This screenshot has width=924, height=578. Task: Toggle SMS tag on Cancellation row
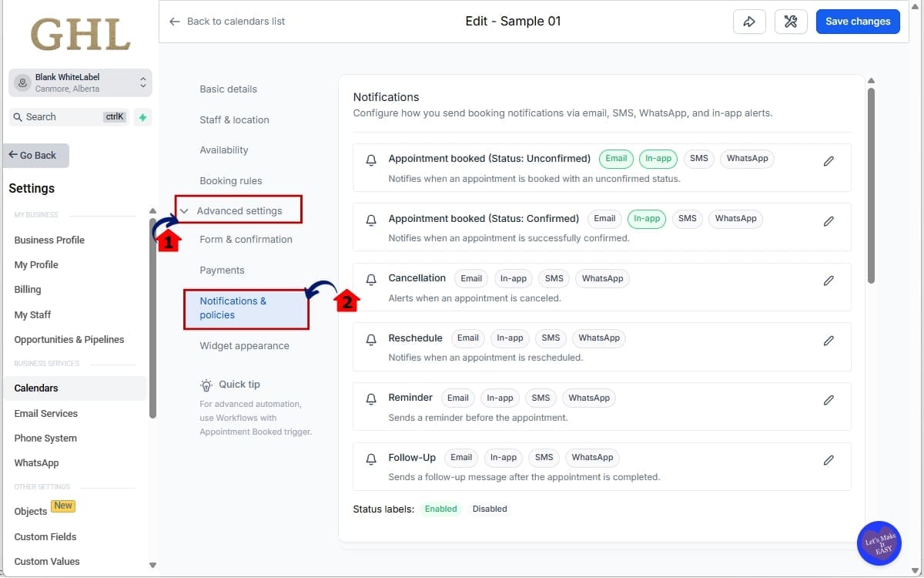coord(554,278)
